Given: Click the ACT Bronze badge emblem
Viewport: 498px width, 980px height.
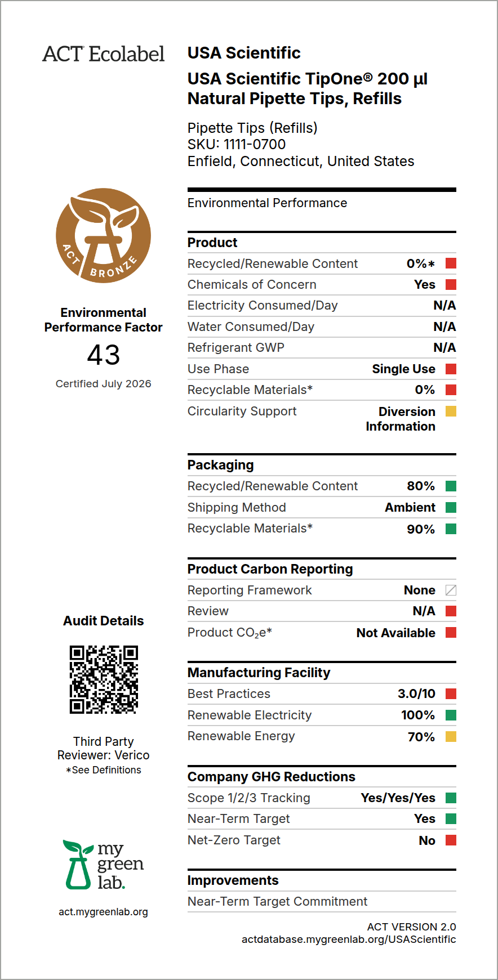Looking at the screenshot, I should (104, 235).
